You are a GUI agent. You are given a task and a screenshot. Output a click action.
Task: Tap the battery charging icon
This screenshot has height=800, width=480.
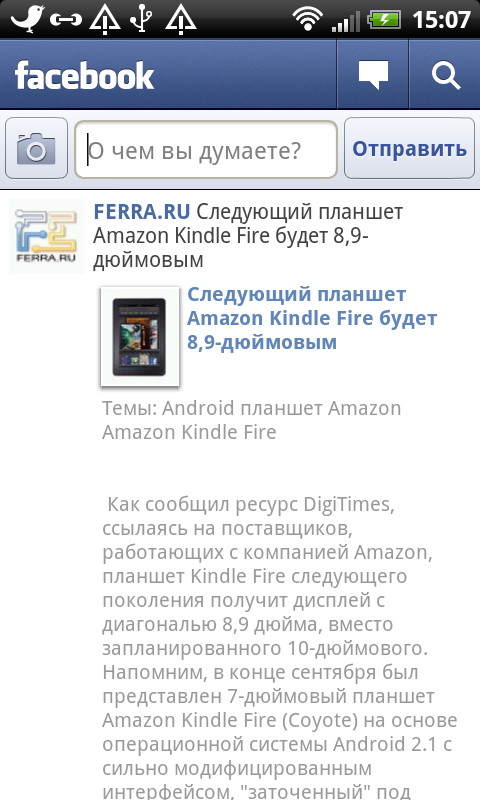coord(385,20)
